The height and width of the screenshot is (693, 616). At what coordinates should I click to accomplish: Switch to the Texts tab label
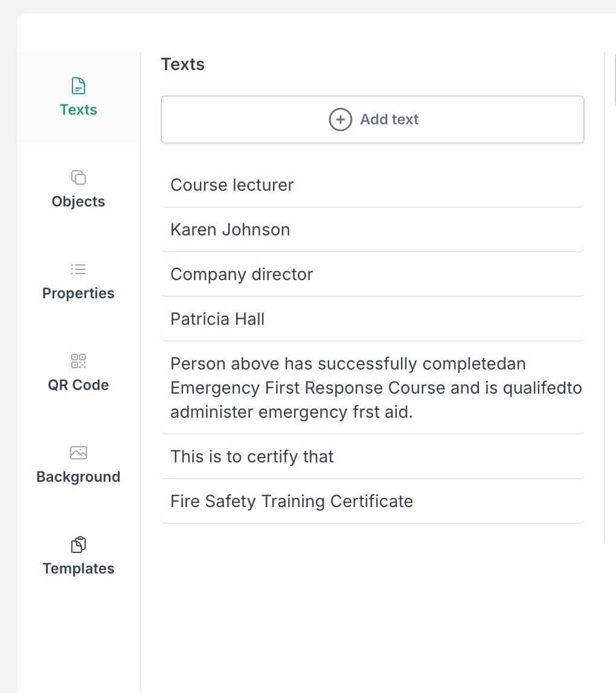pos(79,110)
